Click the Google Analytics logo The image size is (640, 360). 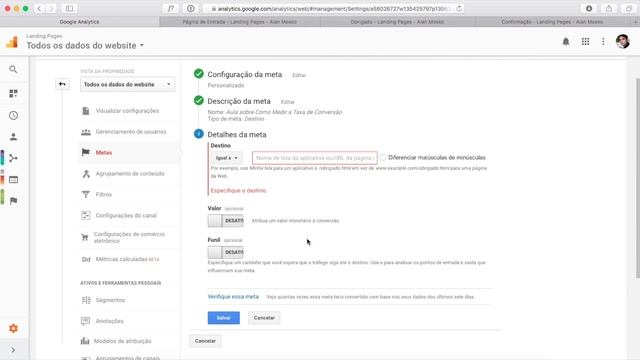click(x=12, y=42)
